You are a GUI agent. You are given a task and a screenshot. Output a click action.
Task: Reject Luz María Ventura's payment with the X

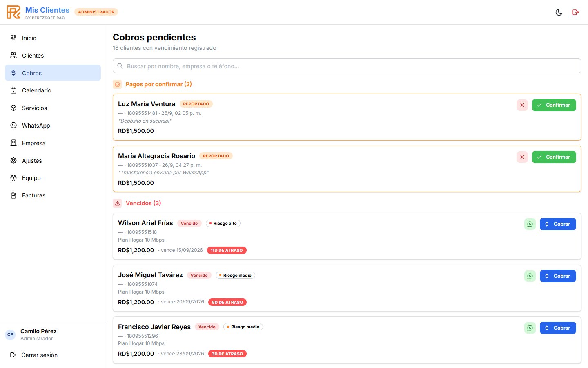click(522, 105)
